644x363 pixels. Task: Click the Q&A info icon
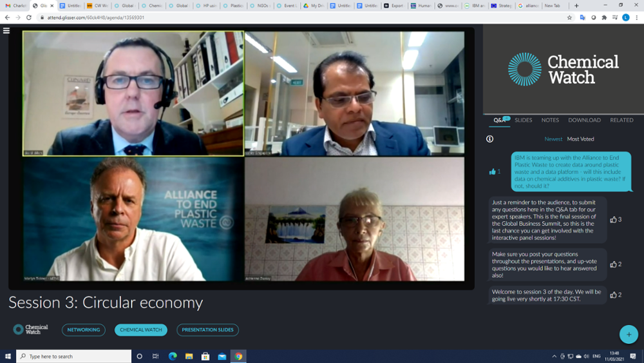(x=490, y=139)
